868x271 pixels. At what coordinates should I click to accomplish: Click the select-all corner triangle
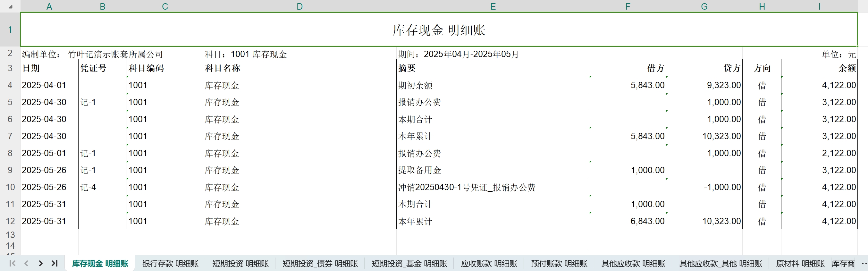[10, 6]
